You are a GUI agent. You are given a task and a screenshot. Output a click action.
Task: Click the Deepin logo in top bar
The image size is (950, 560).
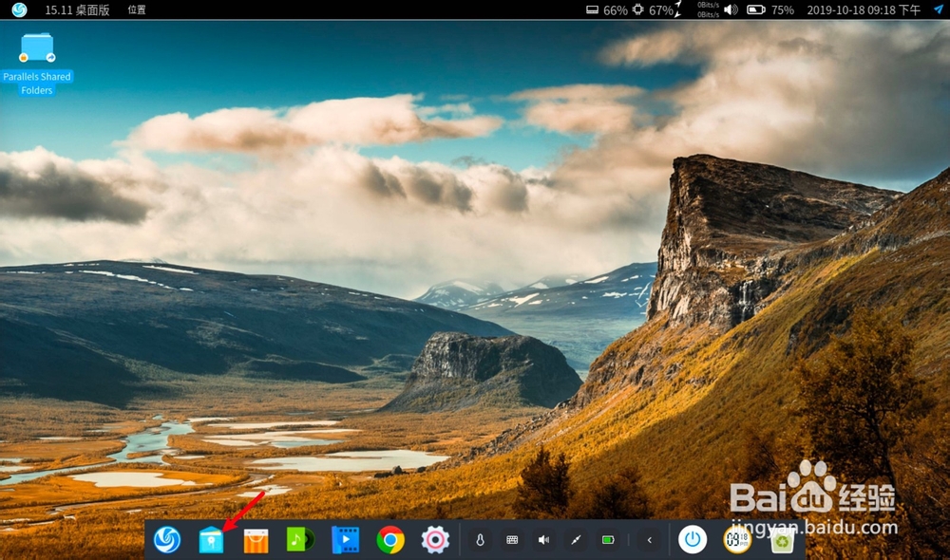click(x=19, y=9)
